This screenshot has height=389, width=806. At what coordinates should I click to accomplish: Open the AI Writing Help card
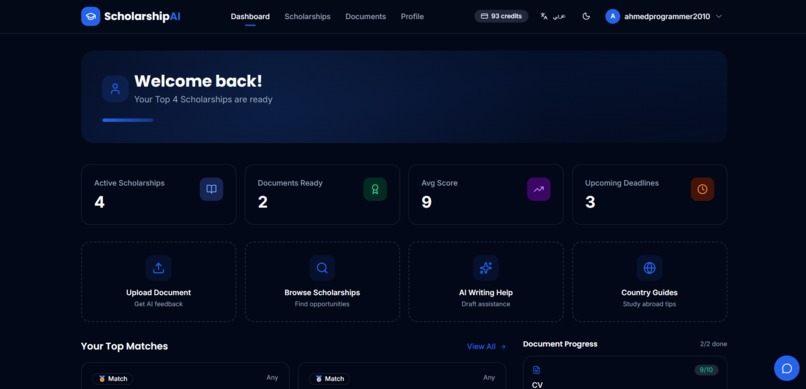pyautogui.click(x=486, y=282)
